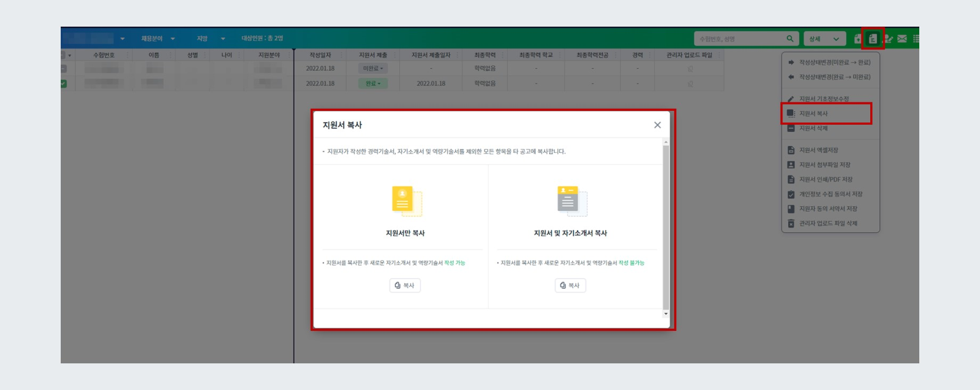Select 작성상태변경(미완료 → 완료) menu item
This screenshot has width=980, height=390.
(830, 62)
